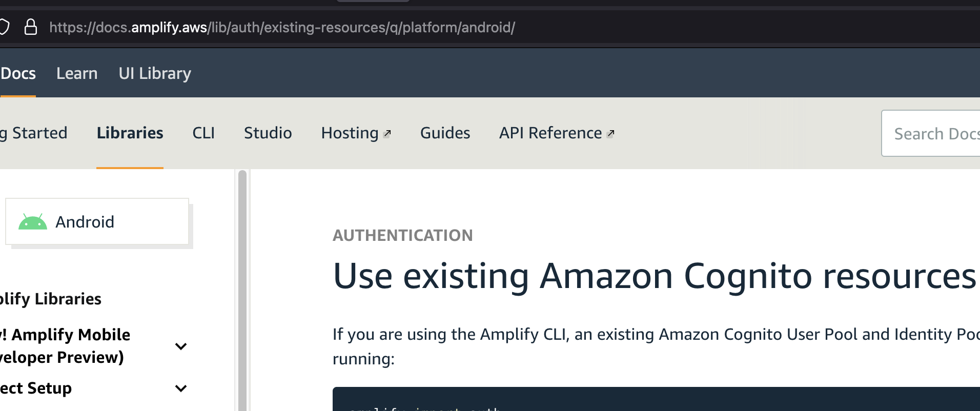The image size is (980, 411).
Task: Switch to the Docs tab
Action: (18, 73)
